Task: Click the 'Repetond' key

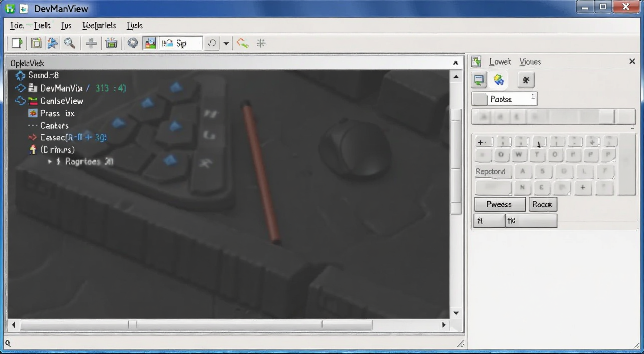Action: [493, 172]
